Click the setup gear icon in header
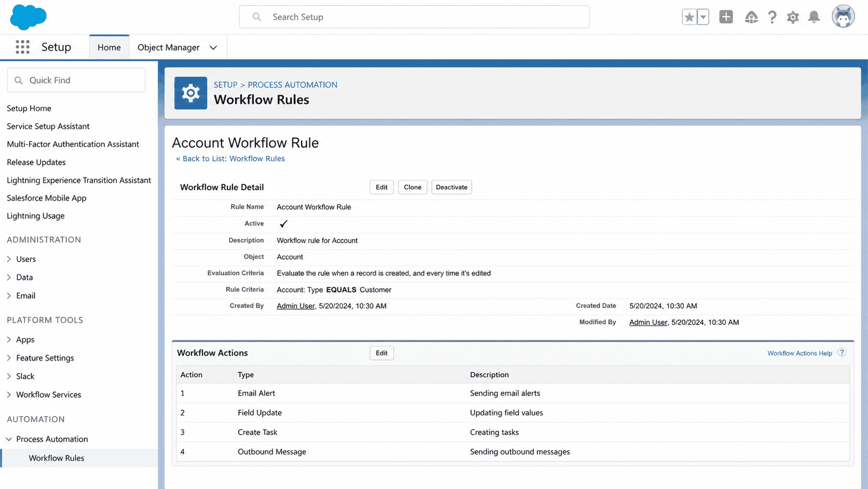The width and height of the screenshot is (868, 489). (x=793, y=17)
